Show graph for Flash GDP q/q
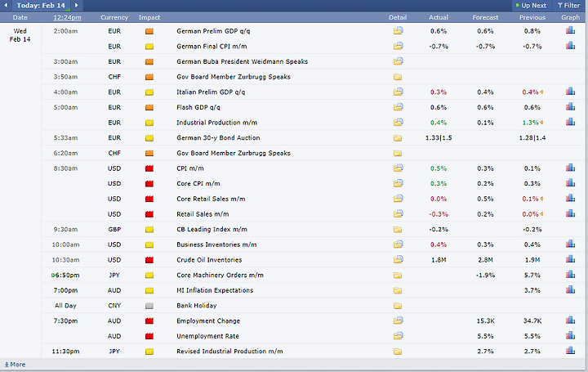Screen dimensions: 588x372 [570, 106]
